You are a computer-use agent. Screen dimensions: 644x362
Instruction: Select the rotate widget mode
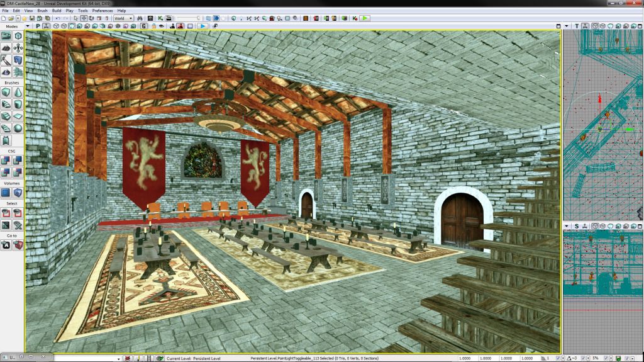point(91,18)
